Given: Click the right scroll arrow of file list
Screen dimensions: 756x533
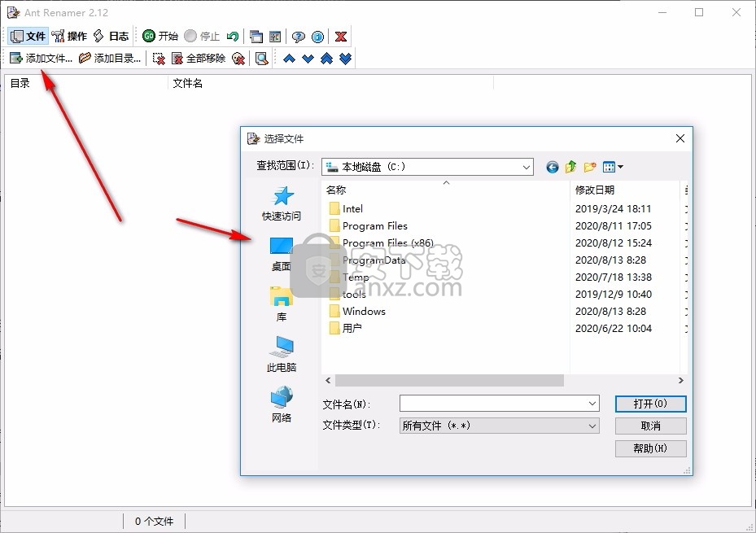Looking at the screenshot, I should (681, 381).
